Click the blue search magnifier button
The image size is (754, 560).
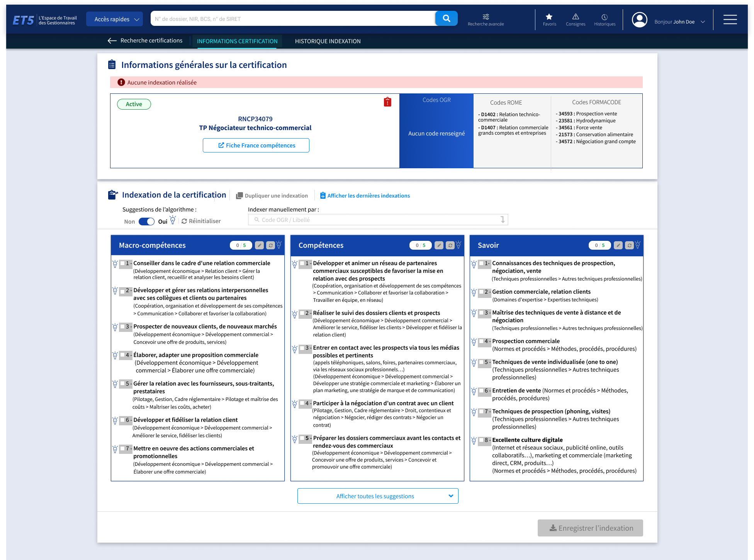pyautogui.click(x=446, y=19)
